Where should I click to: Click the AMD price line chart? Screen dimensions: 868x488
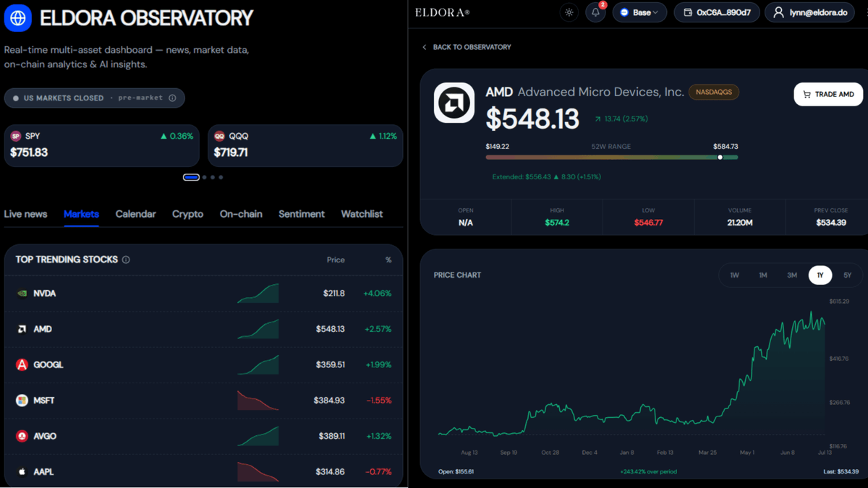click(631, 372)
